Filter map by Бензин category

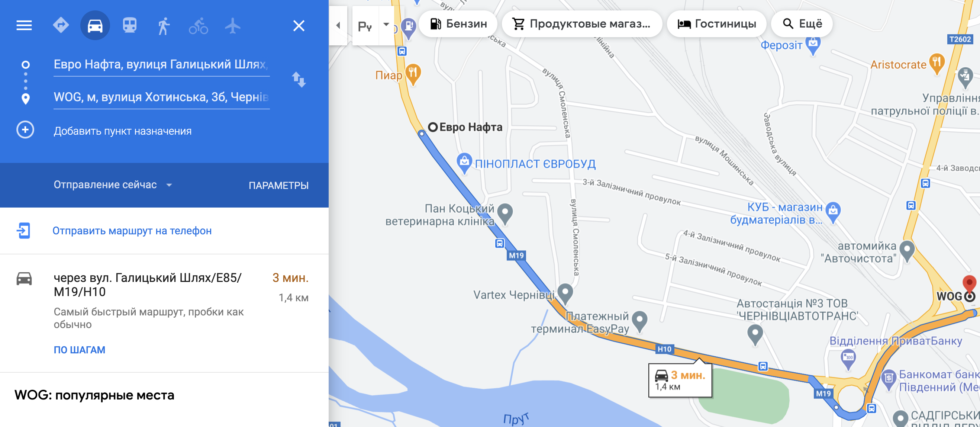(458, 24)
